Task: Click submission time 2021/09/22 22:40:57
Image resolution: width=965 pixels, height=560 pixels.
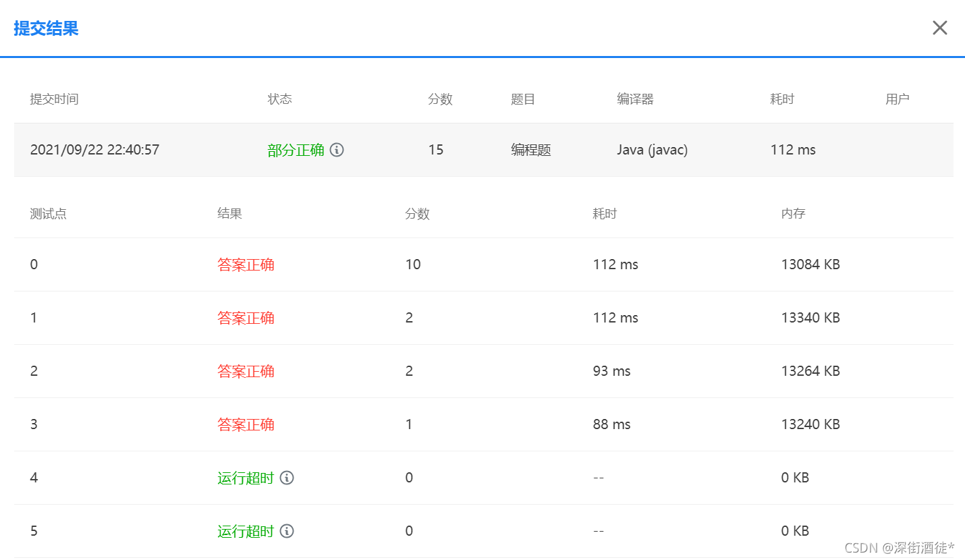Action: click(x=94, y=150)
